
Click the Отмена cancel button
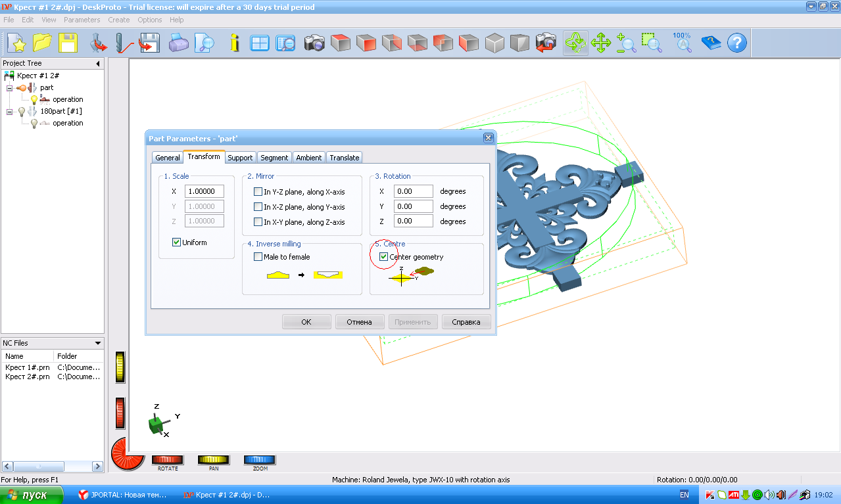(x=360, y=322)
